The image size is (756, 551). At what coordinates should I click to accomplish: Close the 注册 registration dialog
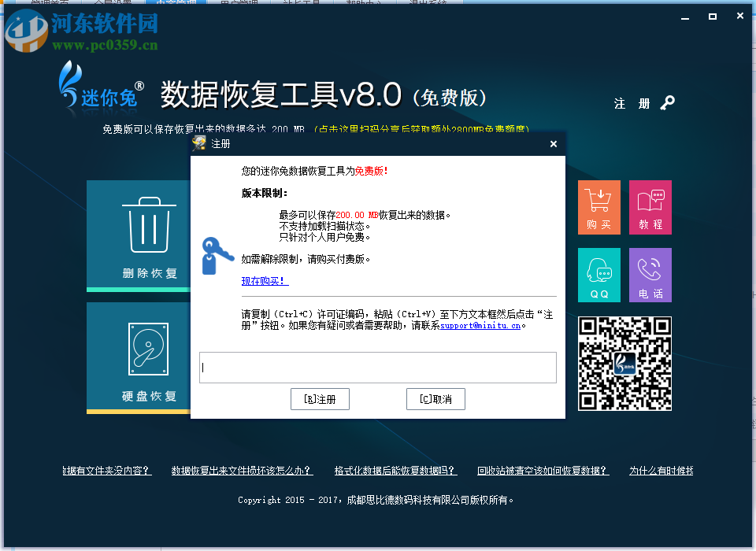click(x=554, y=144)
